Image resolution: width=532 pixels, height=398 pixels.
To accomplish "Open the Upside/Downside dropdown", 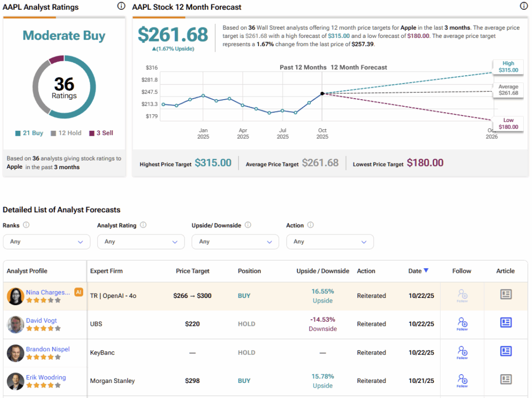I will 235,242.
